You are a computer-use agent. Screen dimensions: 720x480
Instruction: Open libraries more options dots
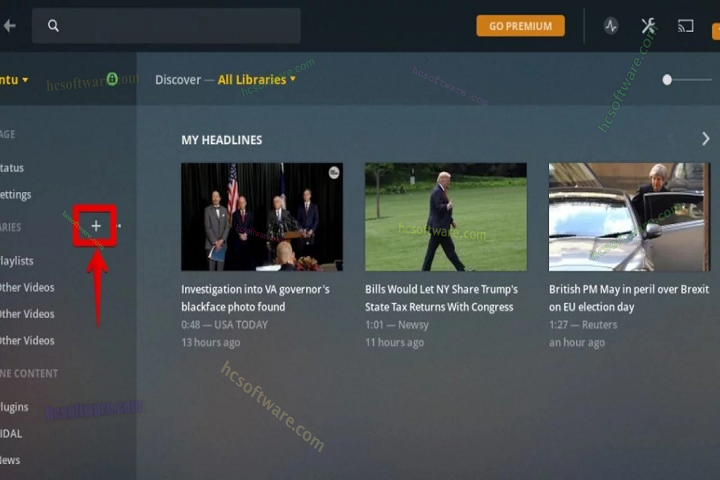[119, 226]
